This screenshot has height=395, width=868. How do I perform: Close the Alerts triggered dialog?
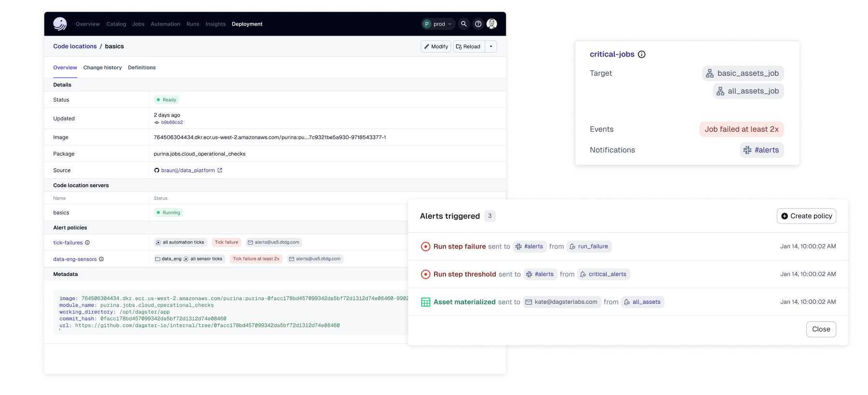coord(821,329)
